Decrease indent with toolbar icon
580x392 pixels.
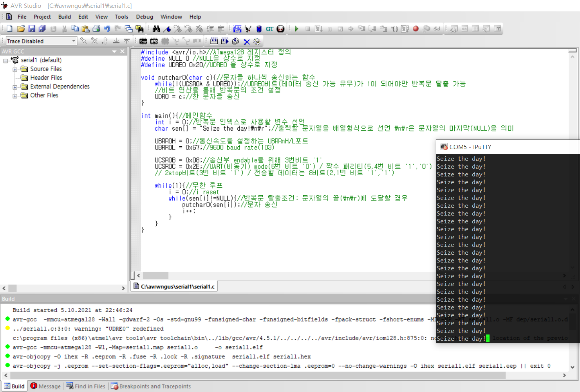(221, 29)
